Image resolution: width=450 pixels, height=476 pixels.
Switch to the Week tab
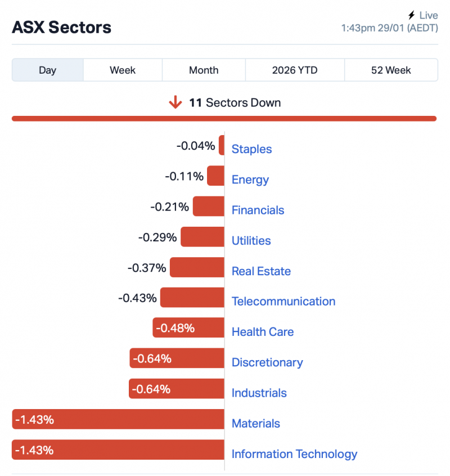pyautogui.click(x=123, y=70)
